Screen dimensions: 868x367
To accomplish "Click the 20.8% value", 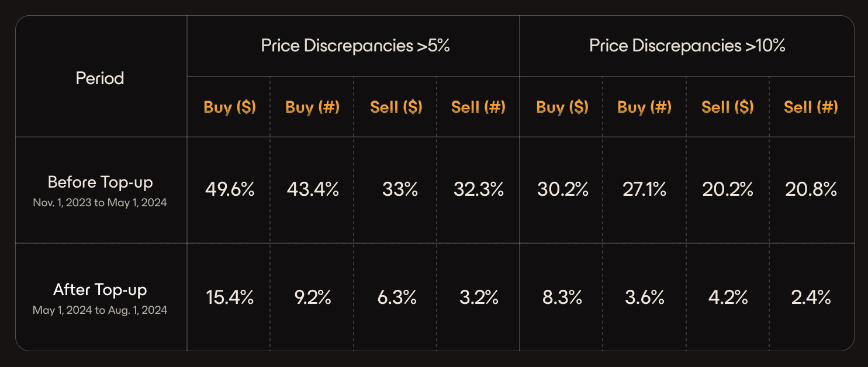I will (811, 189).
